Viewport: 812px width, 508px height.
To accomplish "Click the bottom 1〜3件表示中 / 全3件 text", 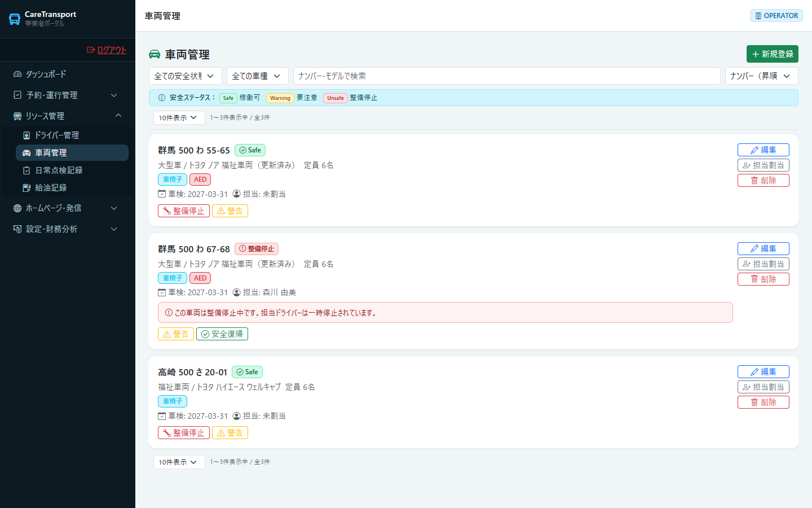I will tap(240, 462).
